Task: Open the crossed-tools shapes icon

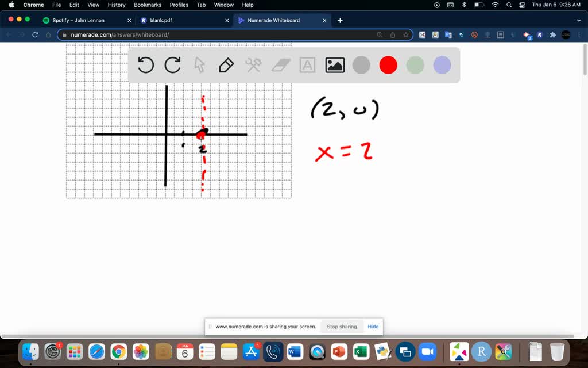Action: (253, 65)
